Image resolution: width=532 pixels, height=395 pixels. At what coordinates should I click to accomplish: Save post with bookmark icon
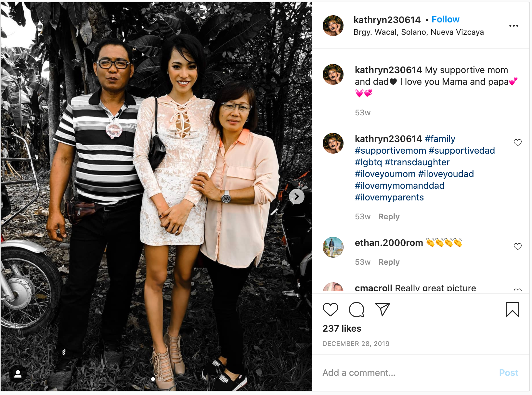pyautogui.click(x=513, y=309)
